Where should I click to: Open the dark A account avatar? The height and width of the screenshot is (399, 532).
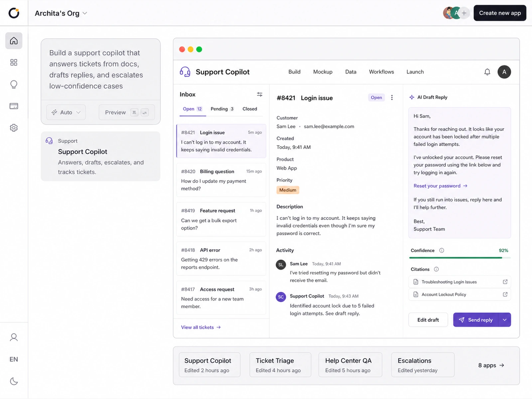(x=504, y=72)
